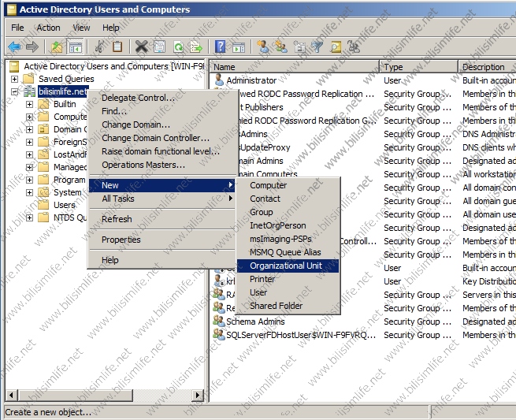Click the Find objects magnifier icon
The image size is (516, 420).
click(336, 46)
